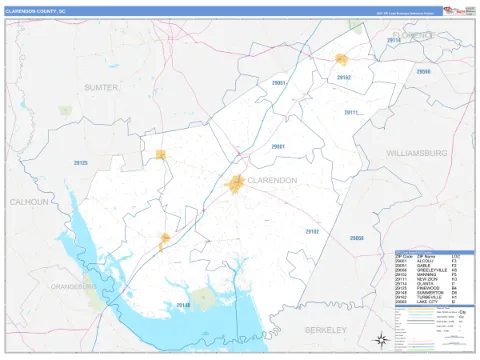Screen dimensions: 480x360
Task: Click the CLARENDON COUNTY, SC title text
Action: pos(35,11)
